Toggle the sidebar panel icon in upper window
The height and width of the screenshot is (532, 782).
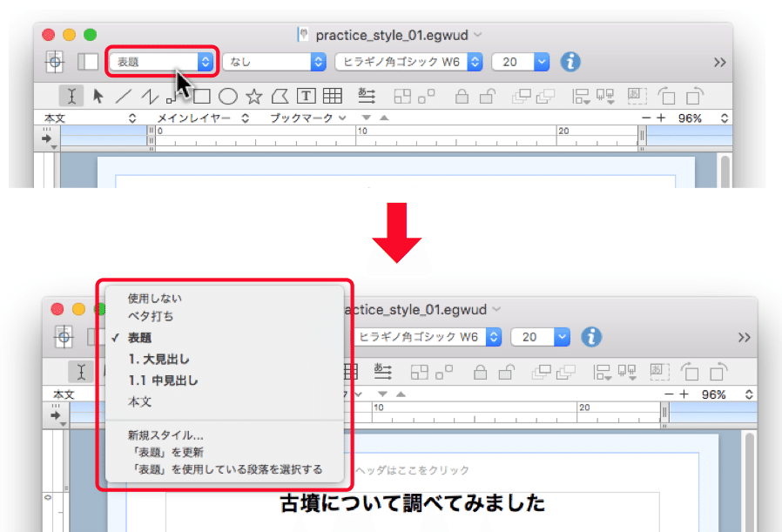coord(88,62)
